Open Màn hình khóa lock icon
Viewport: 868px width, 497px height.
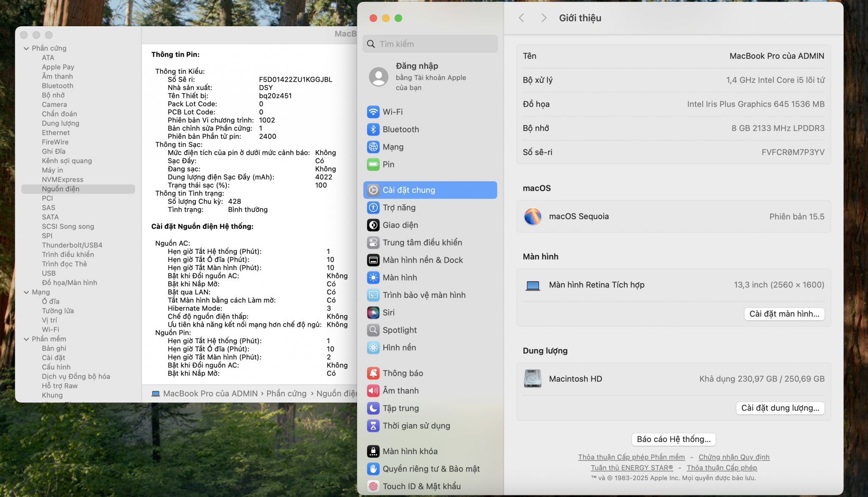tap(373, 451)
